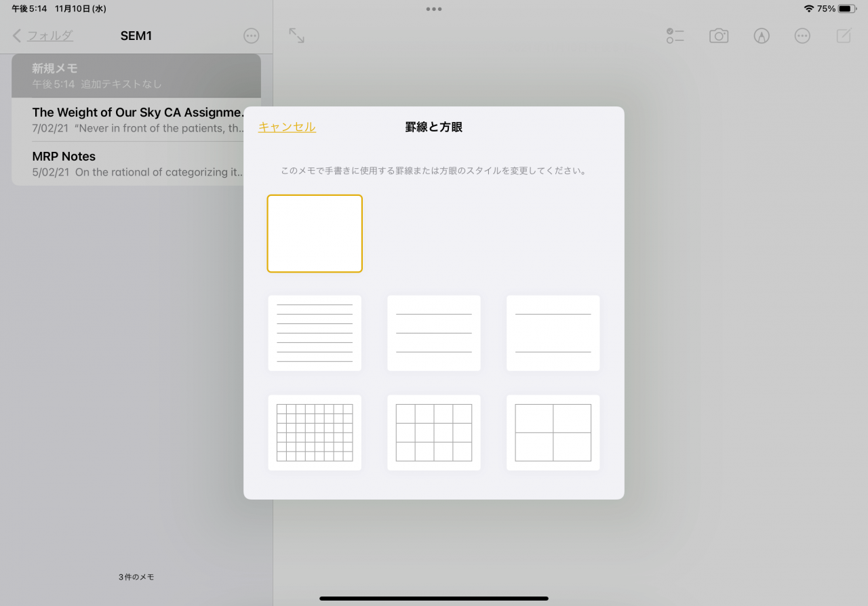Screen dimensions: 868x606
Task: Insert a checklist using the checklist icon
Action: click(675, 35)
